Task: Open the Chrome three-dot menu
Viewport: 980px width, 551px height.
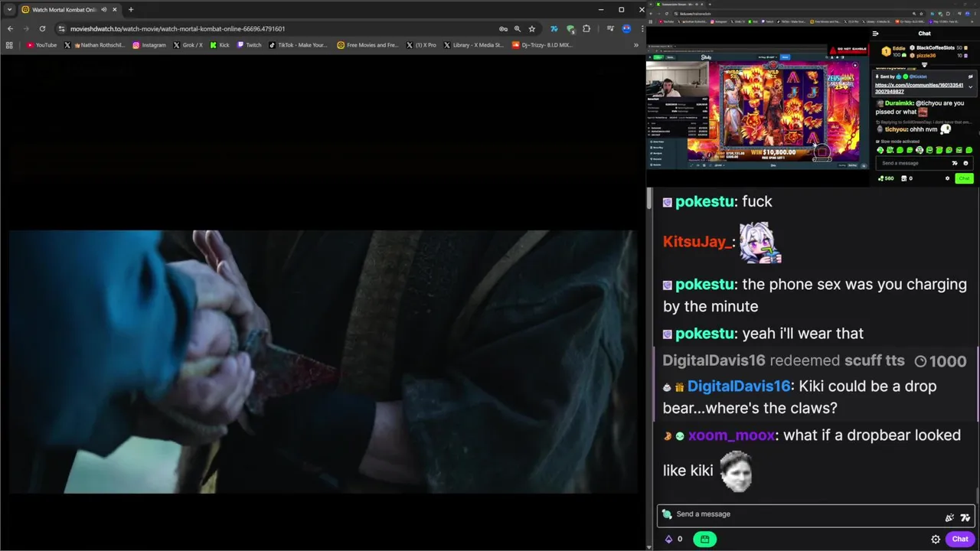Action: point(642,29)
